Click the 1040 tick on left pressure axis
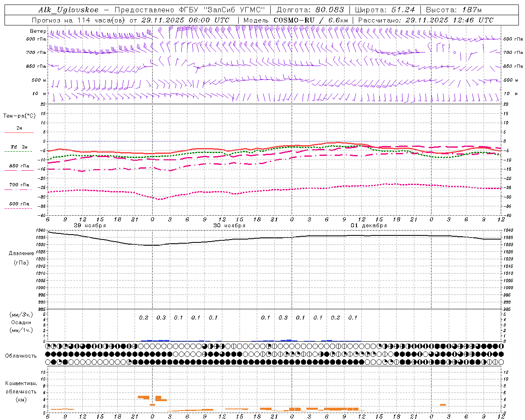 pyautogui.click(x=41, y=231)
